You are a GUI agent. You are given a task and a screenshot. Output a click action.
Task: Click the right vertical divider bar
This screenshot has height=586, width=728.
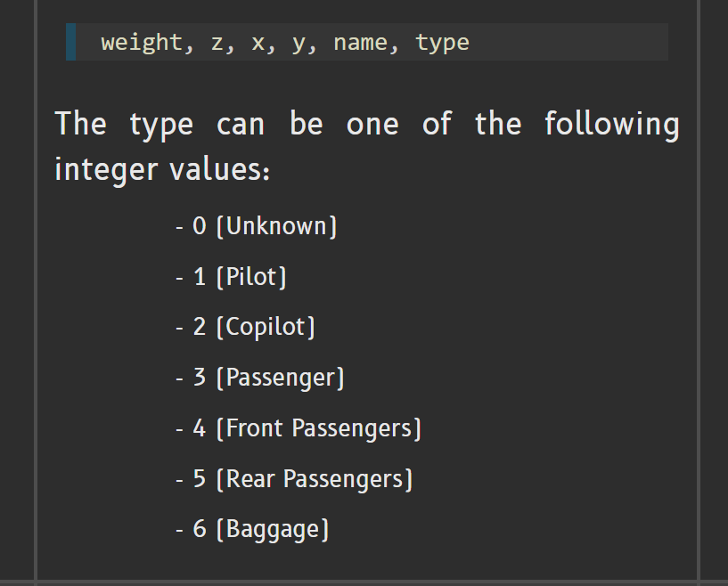pos(698,290)
